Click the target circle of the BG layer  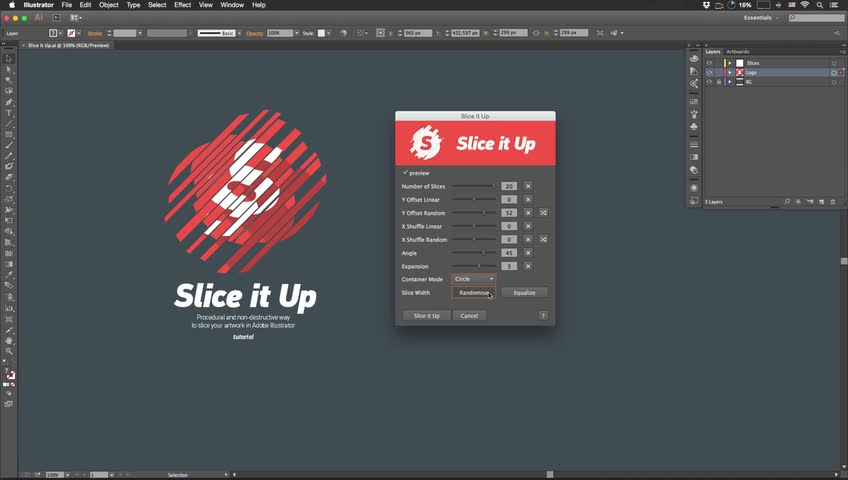click(833, 82)
